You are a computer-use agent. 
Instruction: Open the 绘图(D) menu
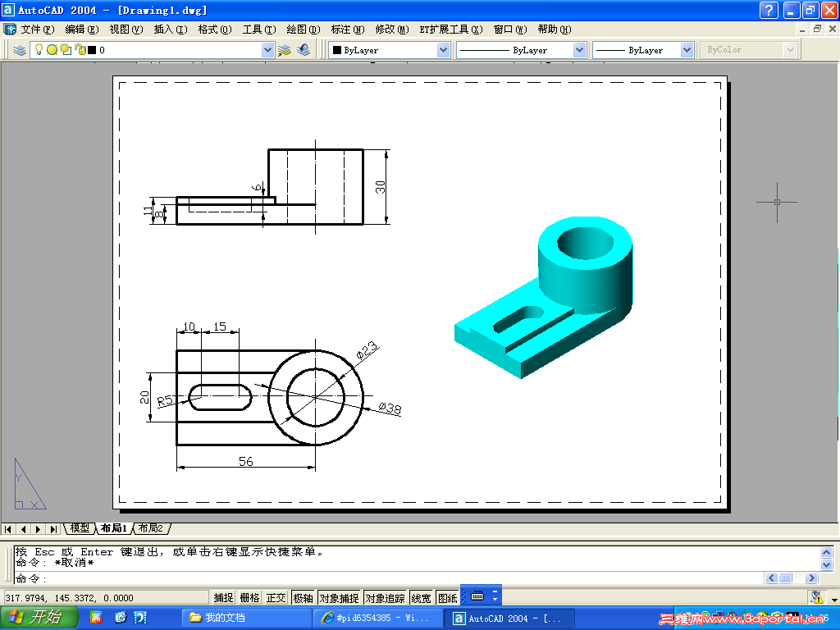[x=304, y=30]
